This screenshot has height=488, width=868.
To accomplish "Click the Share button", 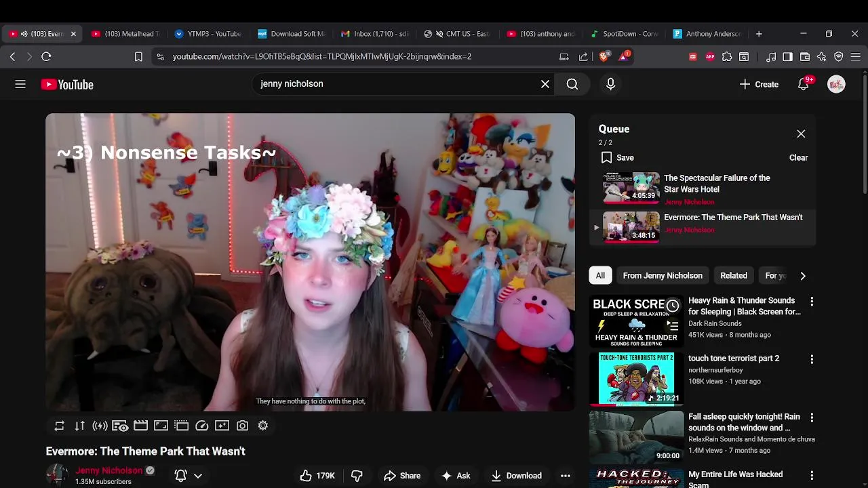I will (402, 476).
